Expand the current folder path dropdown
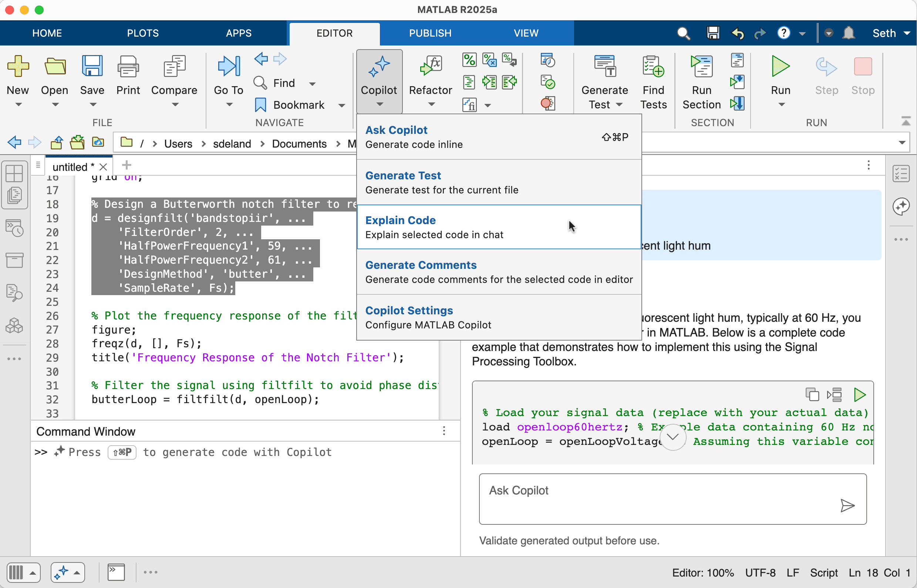This screenshot has height=588, width=917. click(902, 143)
